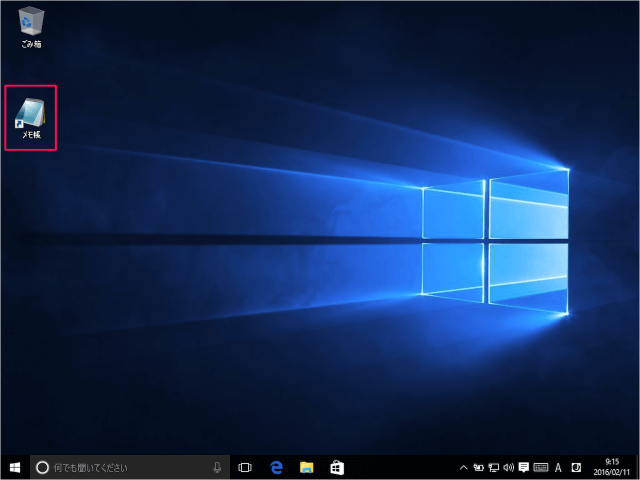Click the Cortana circle icon

pyautogui.click(x=42, y=468)
